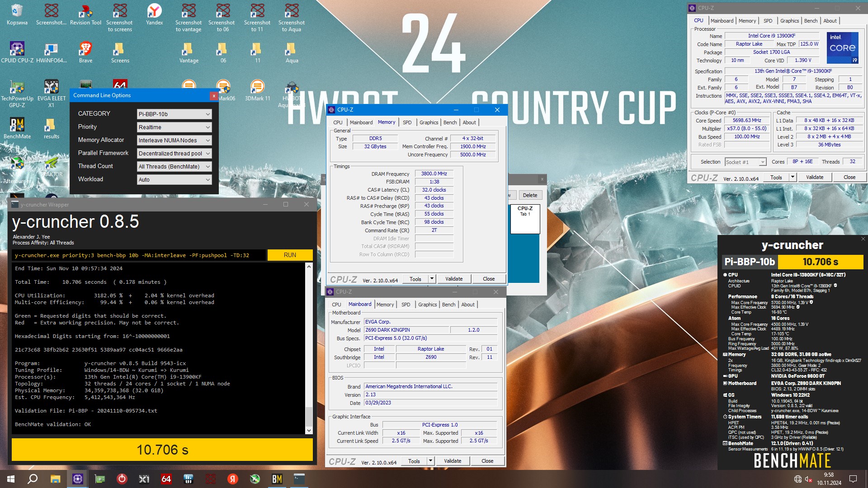Close the Command Line Options dialog
The height and width of the screenshot is (488, 868).
click(x=214, y=96)
